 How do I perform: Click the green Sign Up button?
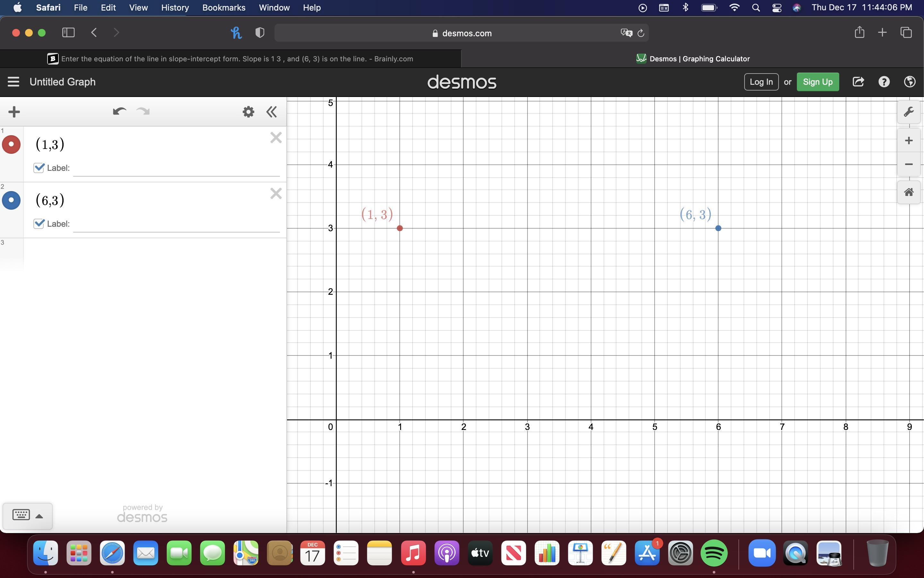coord(817,82)
